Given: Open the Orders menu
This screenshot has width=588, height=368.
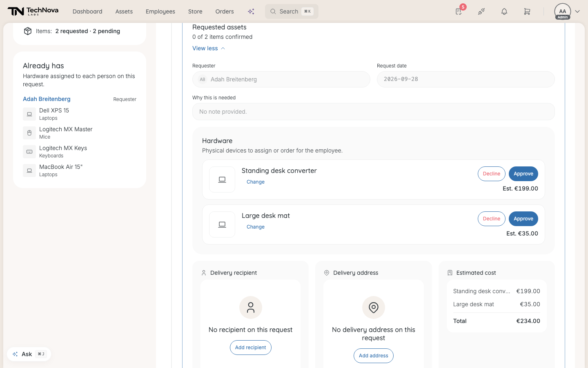Looking at the screenshot, I should [x=225, y=11].
